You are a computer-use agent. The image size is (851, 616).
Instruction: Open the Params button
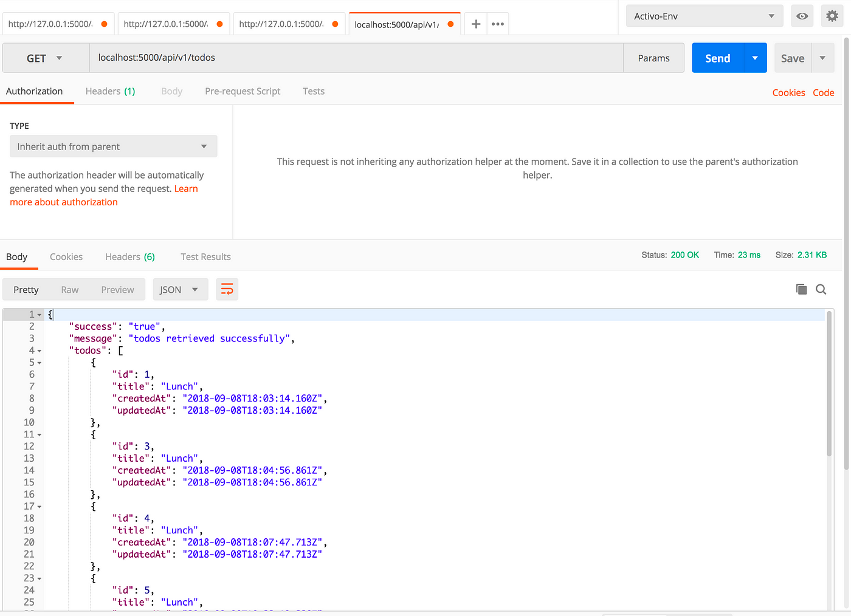tap(654, 58)
